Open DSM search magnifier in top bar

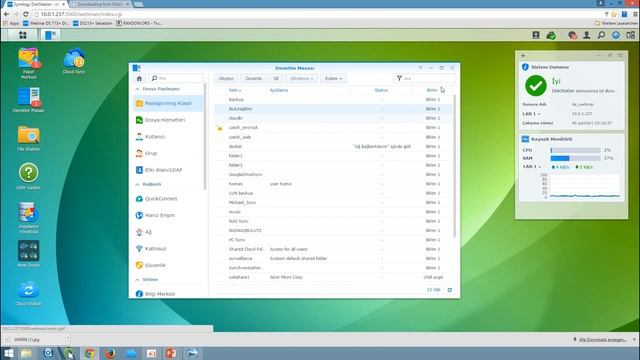601,35
